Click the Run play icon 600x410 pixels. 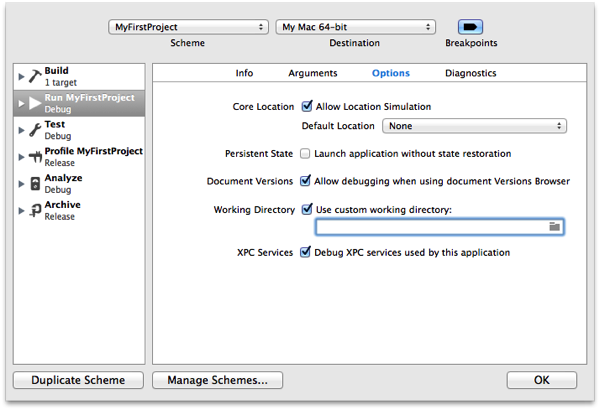35,103
